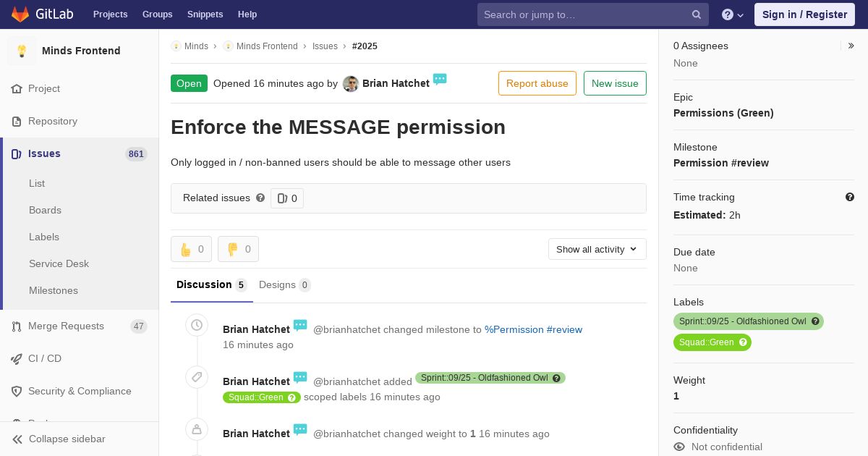This screenshot has height=456, width=868.
Task: Open the Service Desk sidebar item
Action: (x=59, y=264)
